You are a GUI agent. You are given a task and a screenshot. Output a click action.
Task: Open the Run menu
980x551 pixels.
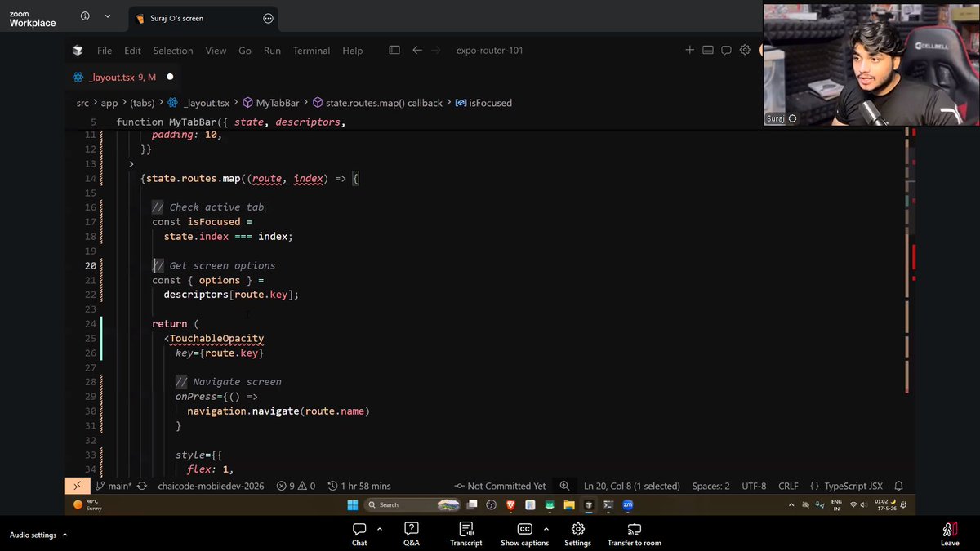(272, 51)
